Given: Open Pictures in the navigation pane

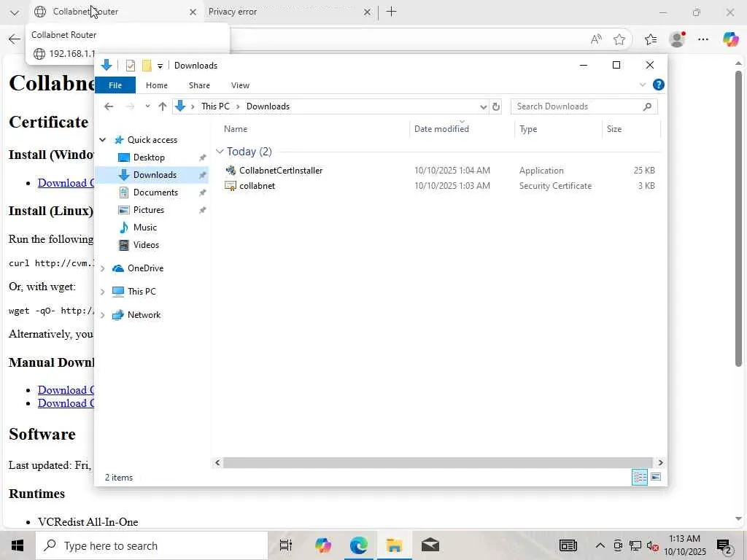Looking at the screenshot, I should click(148, 210).
